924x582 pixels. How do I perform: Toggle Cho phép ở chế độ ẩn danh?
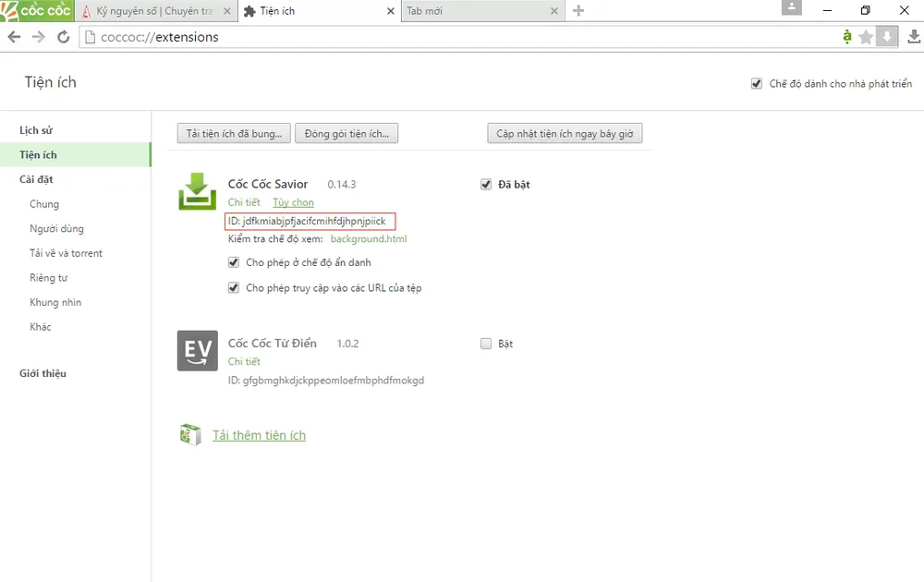(234, 262)
